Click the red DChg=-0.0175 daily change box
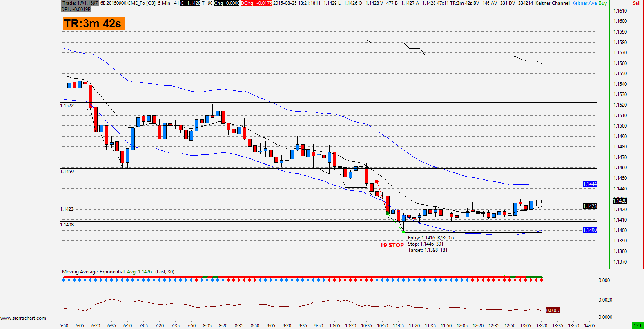The image size is (644, 329). pyautogui.click(x=256, y=3)
